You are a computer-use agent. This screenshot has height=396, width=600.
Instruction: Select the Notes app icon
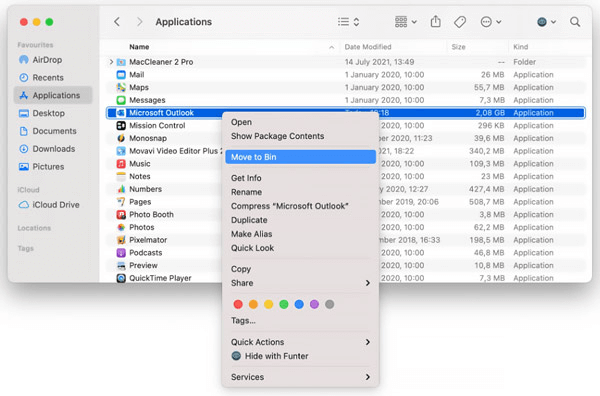[x=121, y=176]
